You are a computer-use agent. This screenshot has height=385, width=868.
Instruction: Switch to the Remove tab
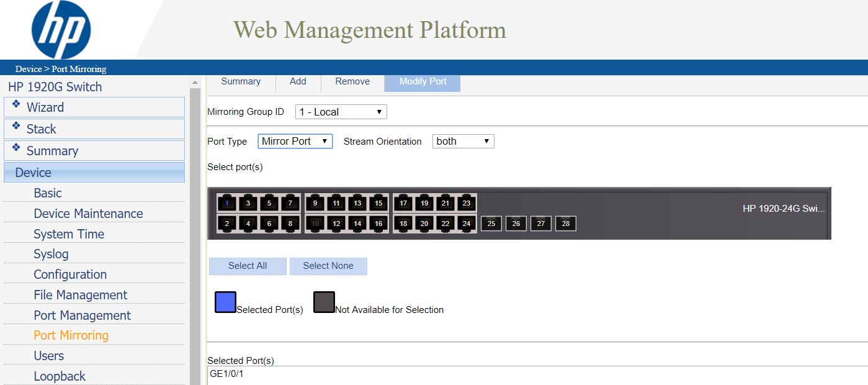352,81
